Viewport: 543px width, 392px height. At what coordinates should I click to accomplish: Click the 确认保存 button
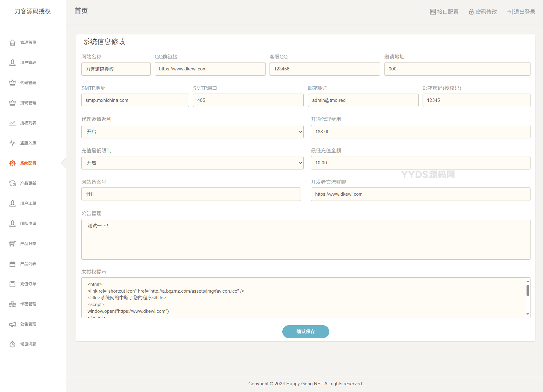(305, 332)
